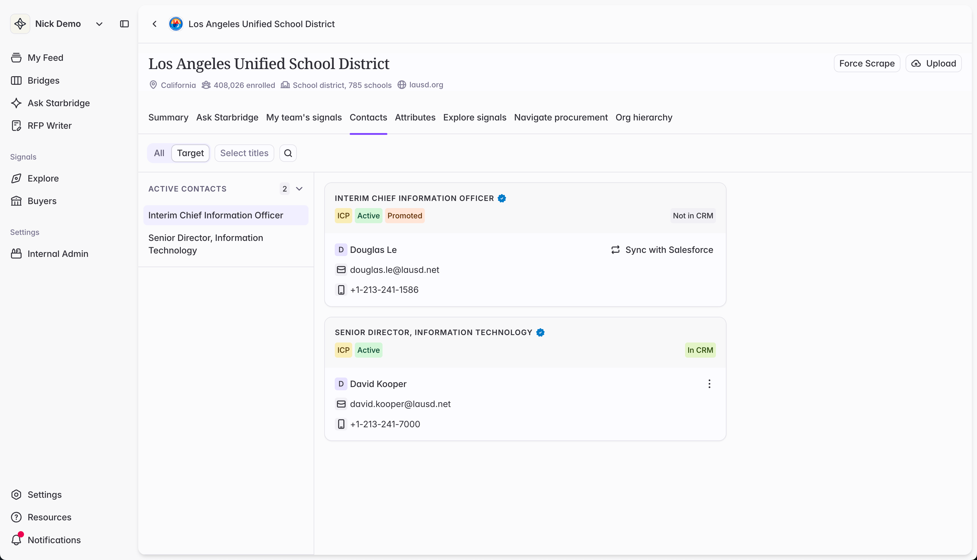Image resolution: width=977 pixels, height=560 pixels.
Task: Click the In CRM badge
Action: 700,350
